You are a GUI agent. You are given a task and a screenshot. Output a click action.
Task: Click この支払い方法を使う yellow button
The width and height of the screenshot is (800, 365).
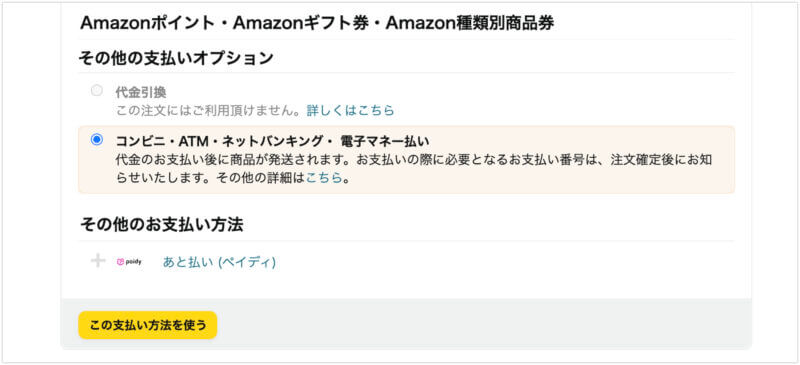pyautogui.click(x=148, y=325)
